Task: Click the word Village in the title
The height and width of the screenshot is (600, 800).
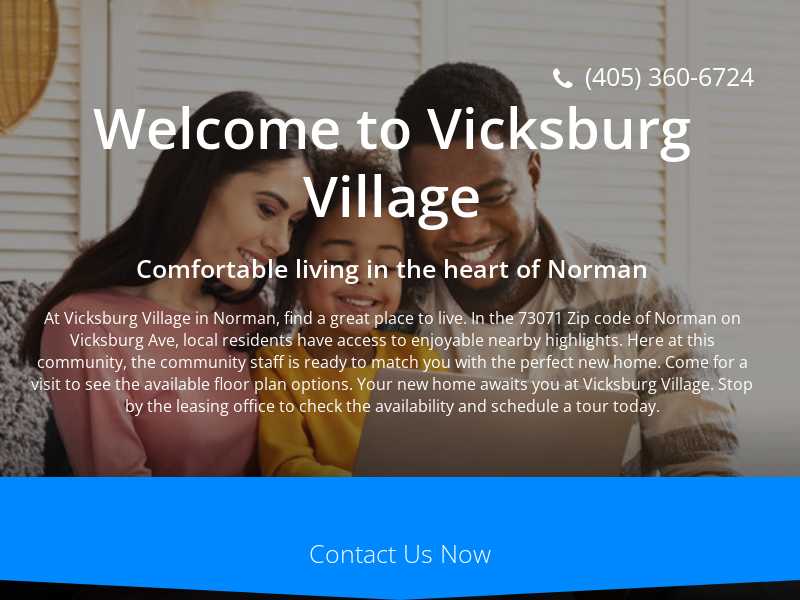Action: pyautogui.click(x=392, y=197)
